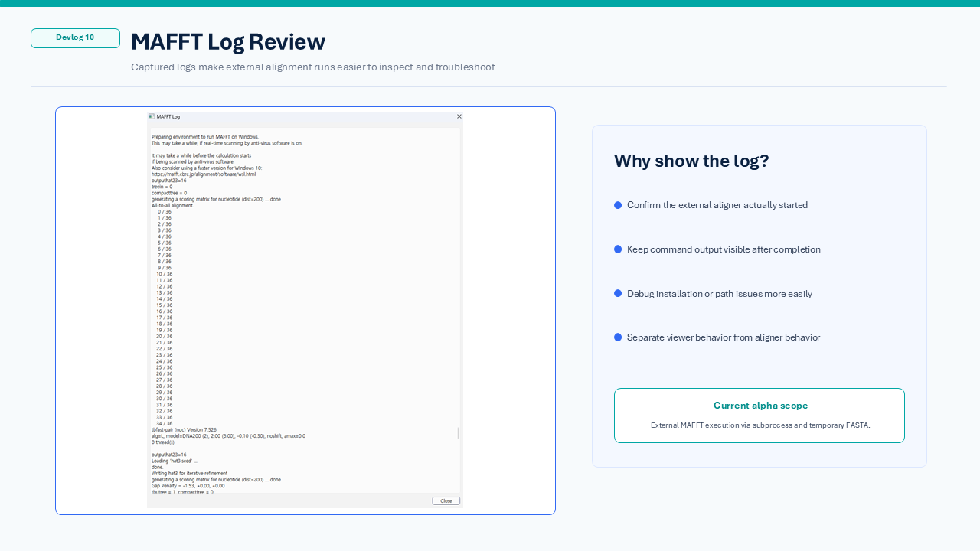Click progress line "30 / 36"

[x=164, y=398]
